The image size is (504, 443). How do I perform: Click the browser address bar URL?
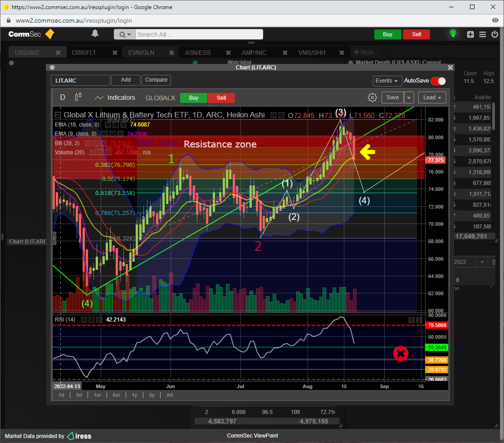74,20
